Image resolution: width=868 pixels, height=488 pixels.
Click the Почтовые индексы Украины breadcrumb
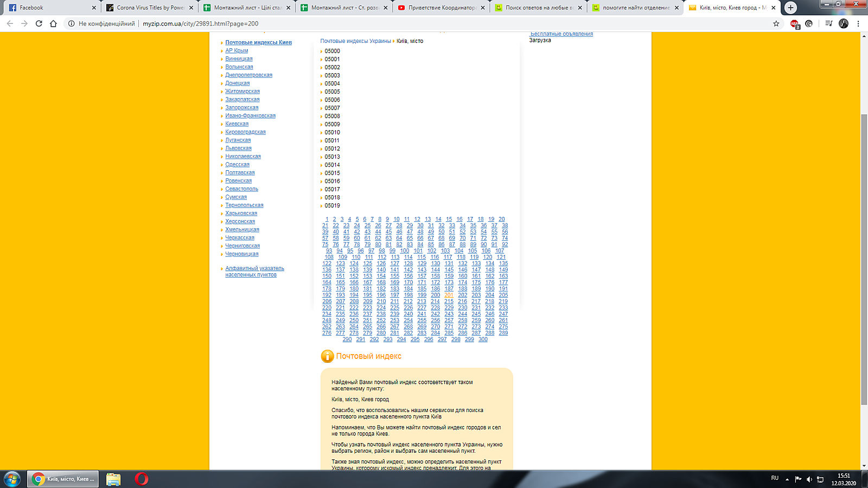pyautogui.click(x=355, y=41)
